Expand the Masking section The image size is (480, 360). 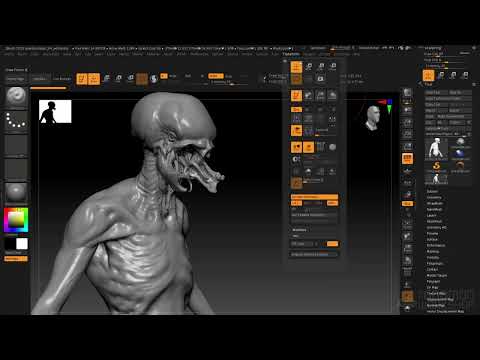[x=433, y=251]
